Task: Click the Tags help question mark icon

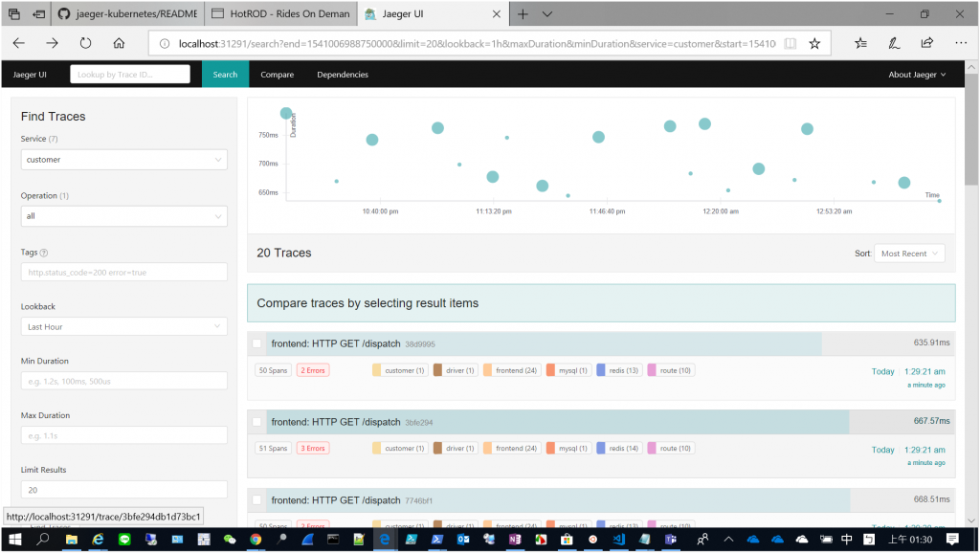Action: (44, 253)
